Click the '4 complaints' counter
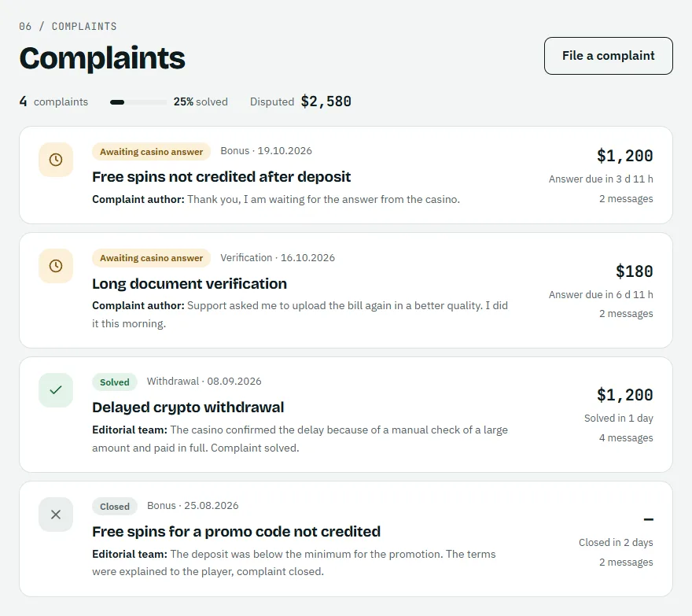 [53, 101]
